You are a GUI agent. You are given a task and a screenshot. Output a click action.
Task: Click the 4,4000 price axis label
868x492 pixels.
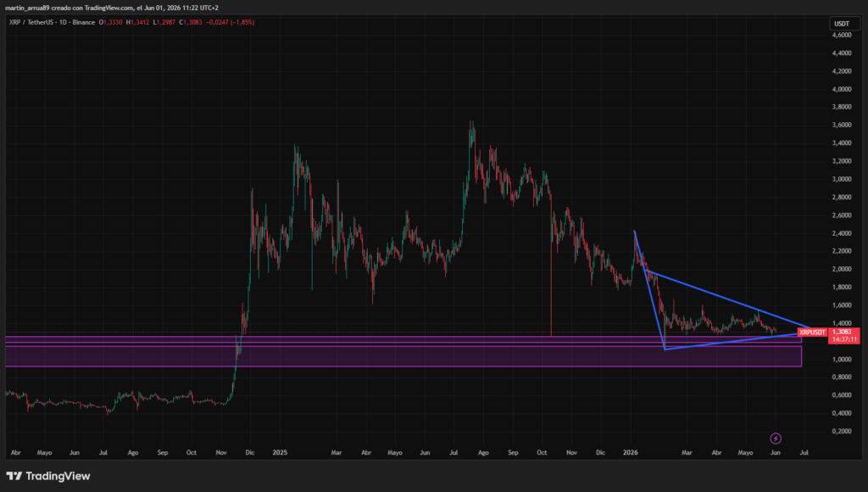pyautogui.click(x=842, y=53)
